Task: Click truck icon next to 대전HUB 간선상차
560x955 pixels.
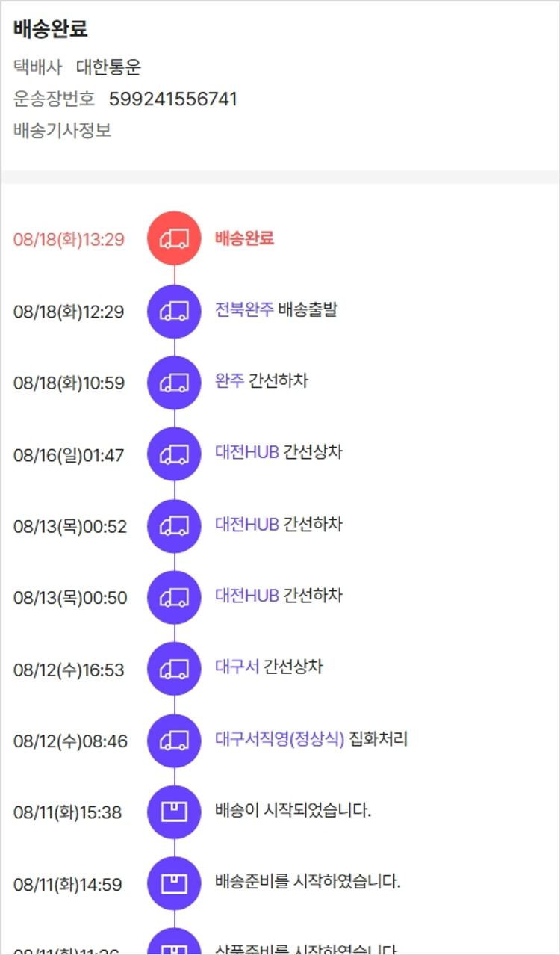Action: pyautogui.click(x=174, y=454)
